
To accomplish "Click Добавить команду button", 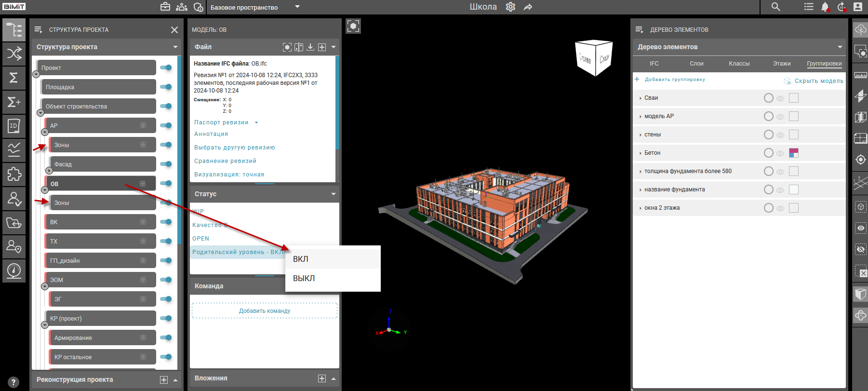I will [x=265, y=311].
